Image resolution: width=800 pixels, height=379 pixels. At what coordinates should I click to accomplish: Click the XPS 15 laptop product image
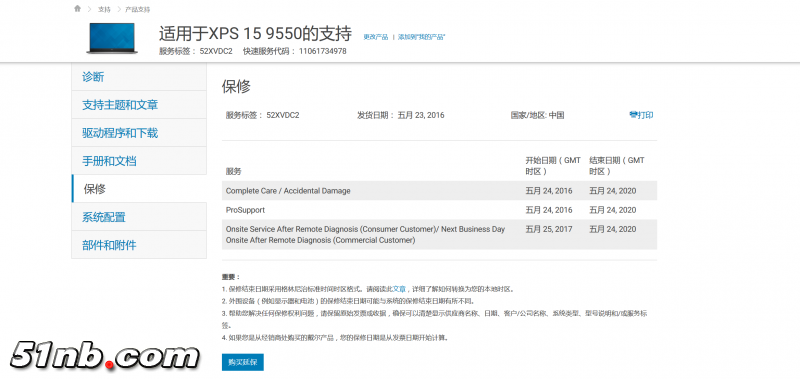point(112,38)
